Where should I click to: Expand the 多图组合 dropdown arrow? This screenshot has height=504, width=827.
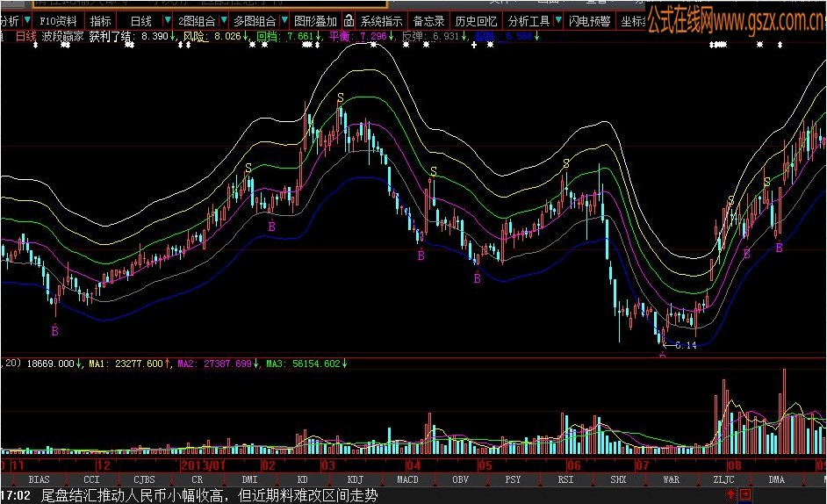coord(284,20)
